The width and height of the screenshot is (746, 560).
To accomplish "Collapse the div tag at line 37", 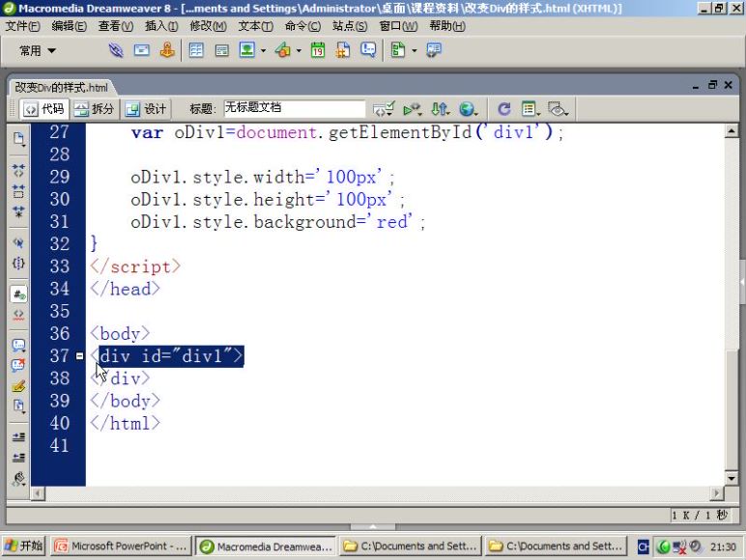I will [x=79, y=356].
